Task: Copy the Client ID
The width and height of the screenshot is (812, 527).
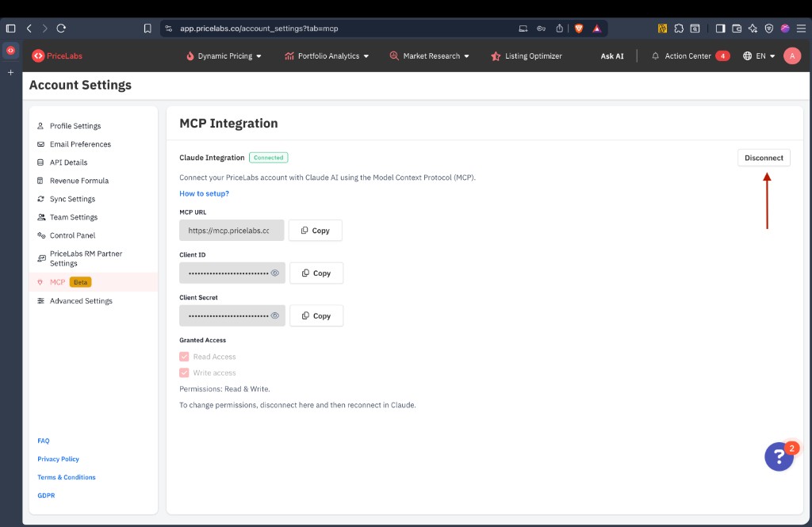Action: (x=316, y=273)
